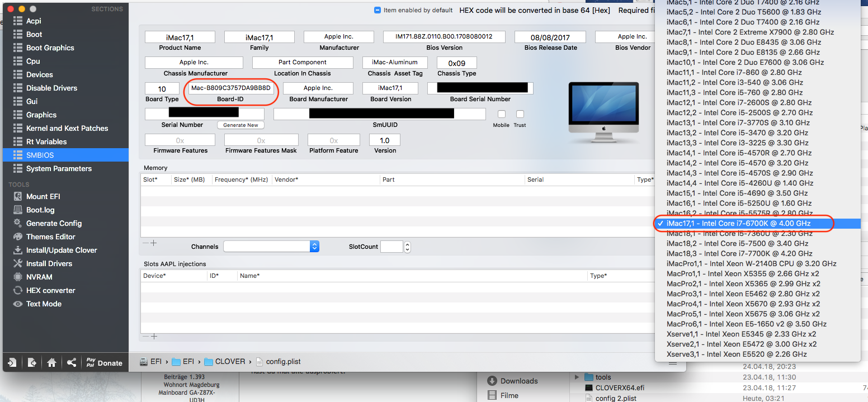The image size is (868, 402).
Task: Select iMacPro1,1 Xeon W-2140B model
Action: (x=757, y=263)
